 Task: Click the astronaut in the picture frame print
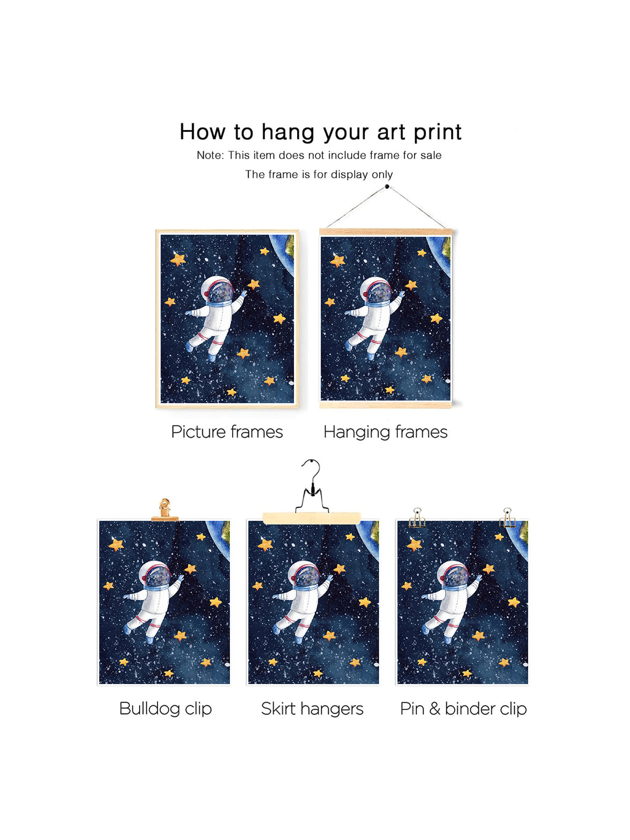tap(216, 318)
